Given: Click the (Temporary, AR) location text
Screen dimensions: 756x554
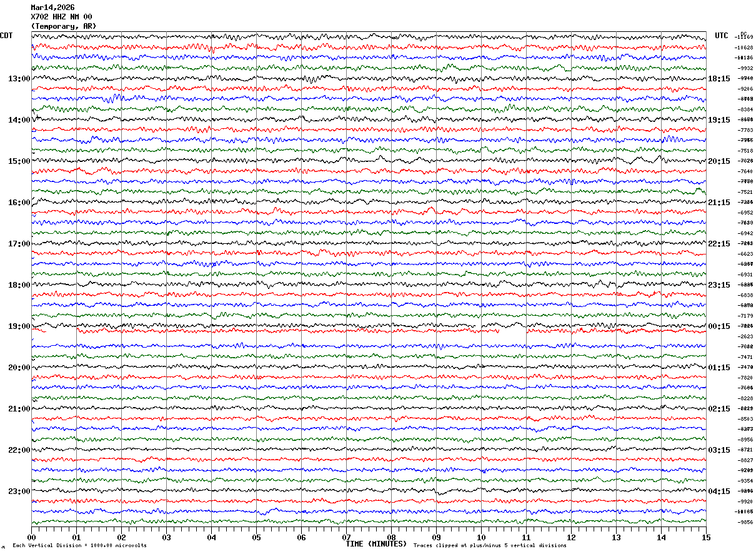Looking at the screenshot, I should click(x=64, y=26).
